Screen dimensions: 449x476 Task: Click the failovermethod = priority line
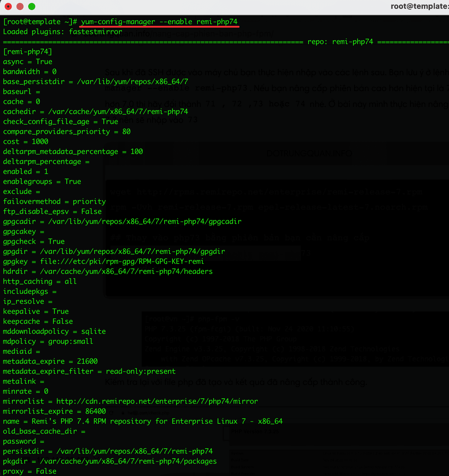[54, 202]
